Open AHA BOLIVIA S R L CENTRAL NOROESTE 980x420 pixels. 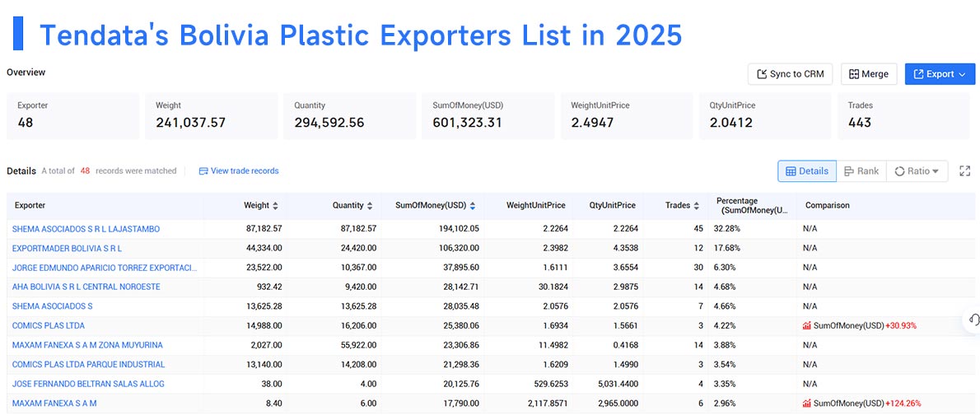[x=86, y=287]
